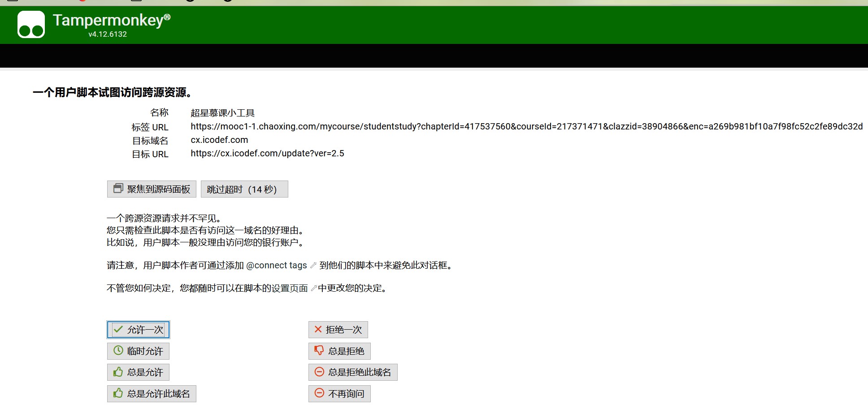Screen dimensions: 868x413
Task: Click the 跳过超时 (14 秒) button
Action: click(244, 189)
